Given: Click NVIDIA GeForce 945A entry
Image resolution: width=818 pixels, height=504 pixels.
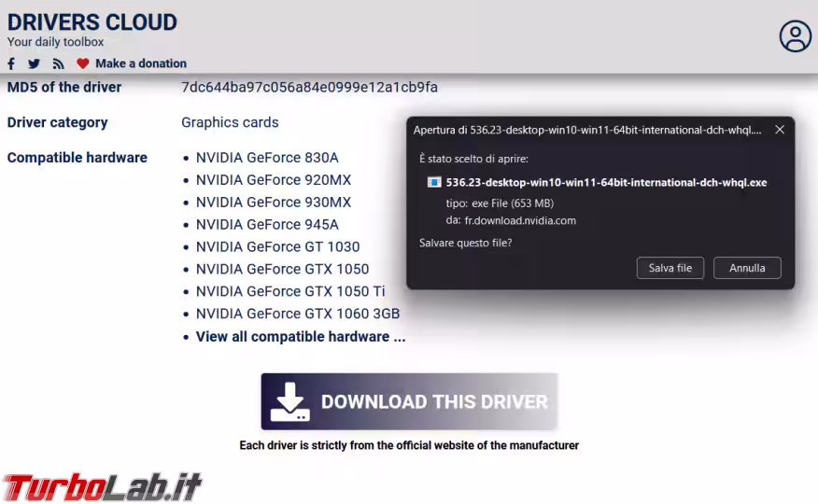Looking at the screenshot, I should (267, 225).
